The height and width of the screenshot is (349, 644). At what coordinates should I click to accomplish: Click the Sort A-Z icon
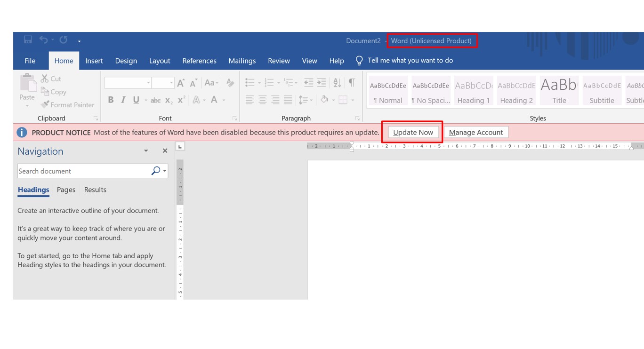pyautogui.click(x=337, y=83)
